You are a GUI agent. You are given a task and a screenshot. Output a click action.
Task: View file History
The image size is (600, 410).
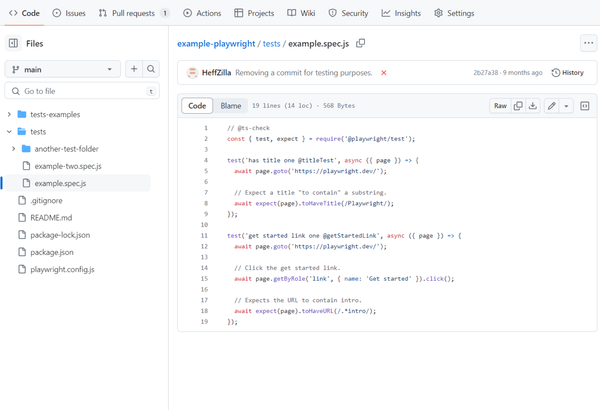point(567,73)
